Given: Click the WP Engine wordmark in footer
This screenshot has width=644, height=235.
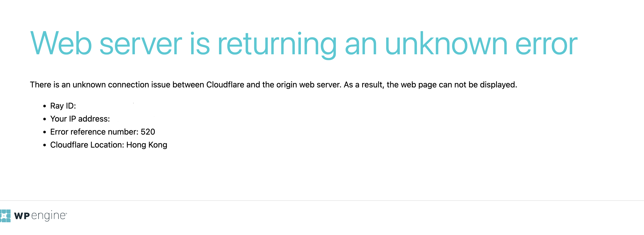Looking at the screenshot, I should [40, 216].
